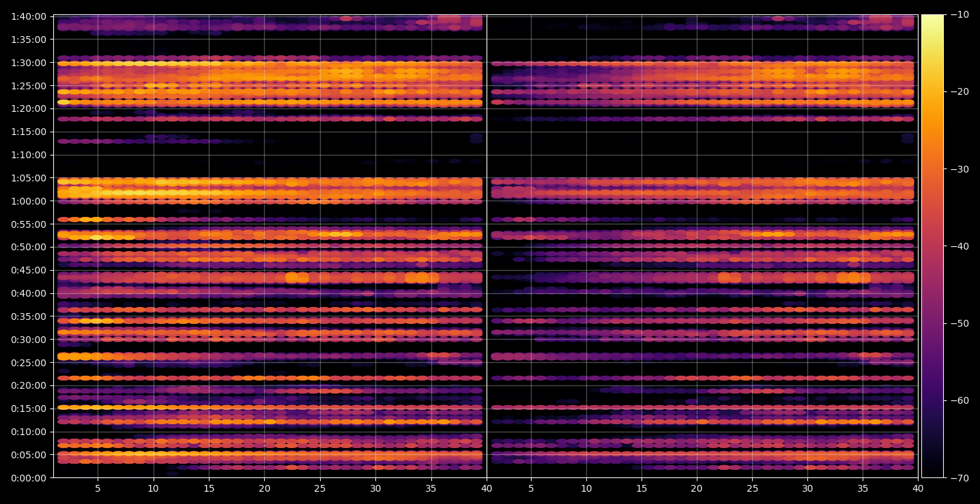Select the right plot's x-axis label 30
Viewport: 980px width, 504px height.
coord(807,488)
